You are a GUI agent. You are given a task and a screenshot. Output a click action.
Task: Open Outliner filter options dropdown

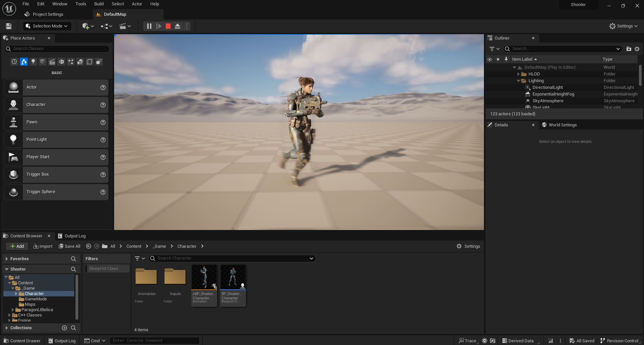click(x=495, y=49)
